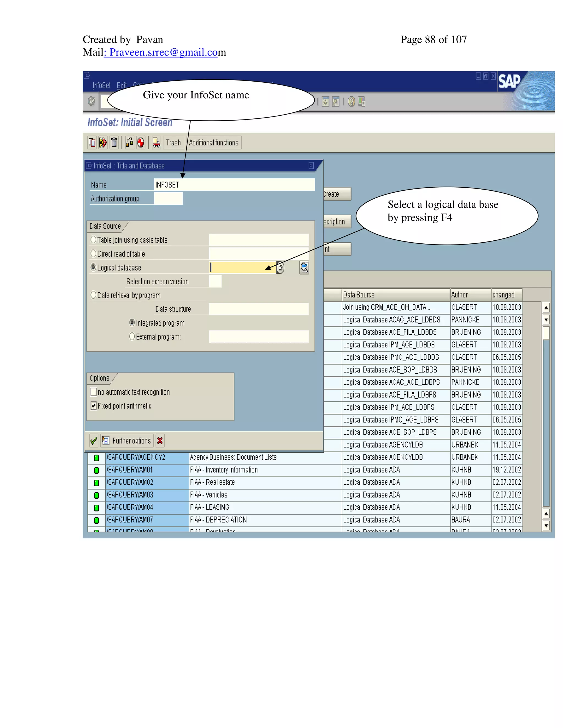Click the Table join basis table input field
563x728 pixels.
click(x=259, y=240)
